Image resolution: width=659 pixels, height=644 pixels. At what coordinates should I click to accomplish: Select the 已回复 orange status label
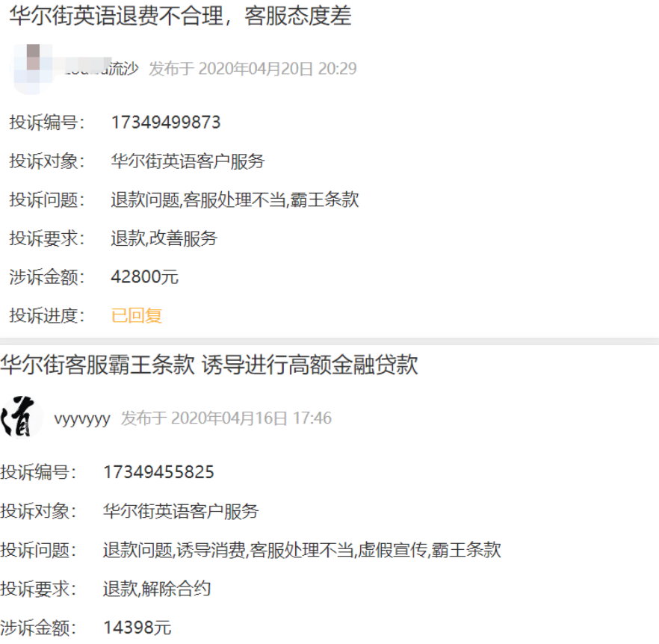[x=137, y=315]
